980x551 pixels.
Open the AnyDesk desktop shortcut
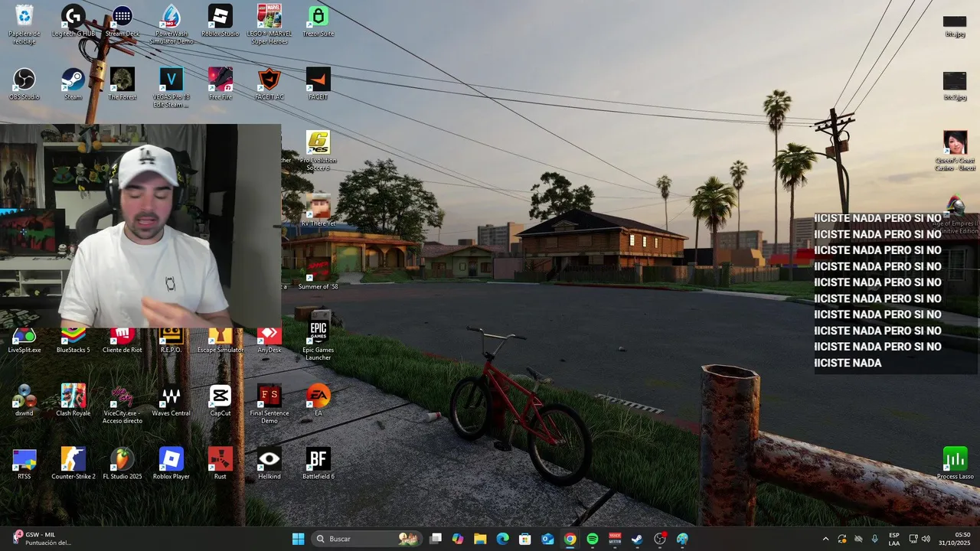pyautogui.click(x=269, y=341)
